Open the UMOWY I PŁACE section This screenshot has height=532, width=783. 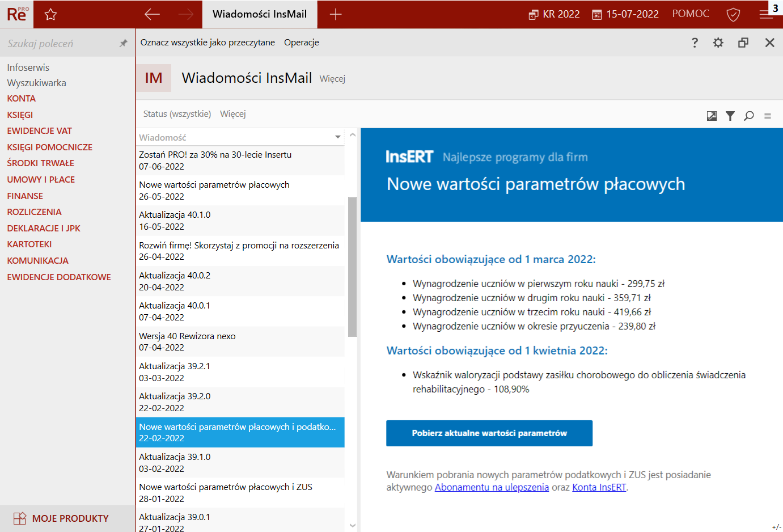(x=41, y=180)
